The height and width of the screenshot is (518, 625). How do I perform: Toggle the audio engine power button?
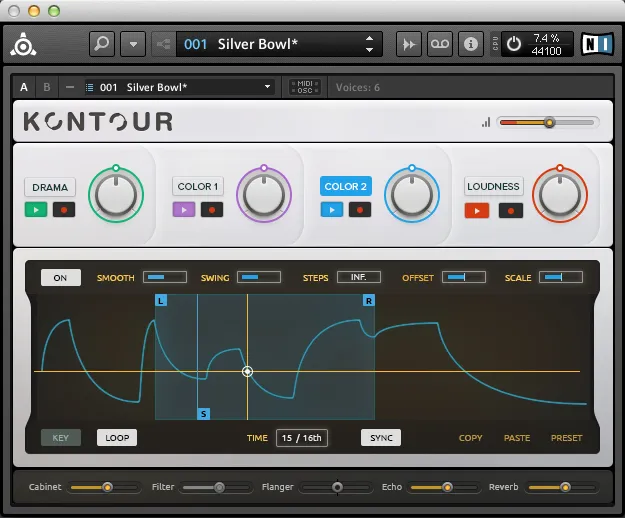(514, 44)
